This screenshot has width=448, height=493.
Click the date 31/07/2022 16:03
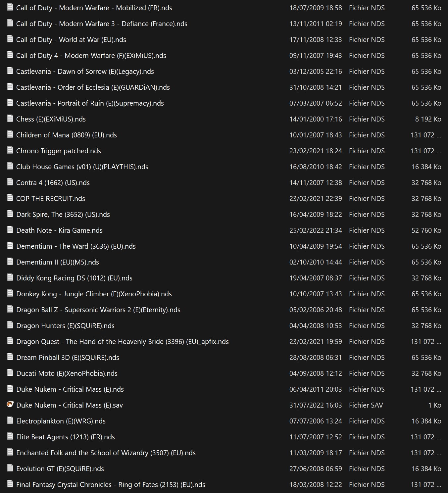pyautogui.click(x=316, y=405)
